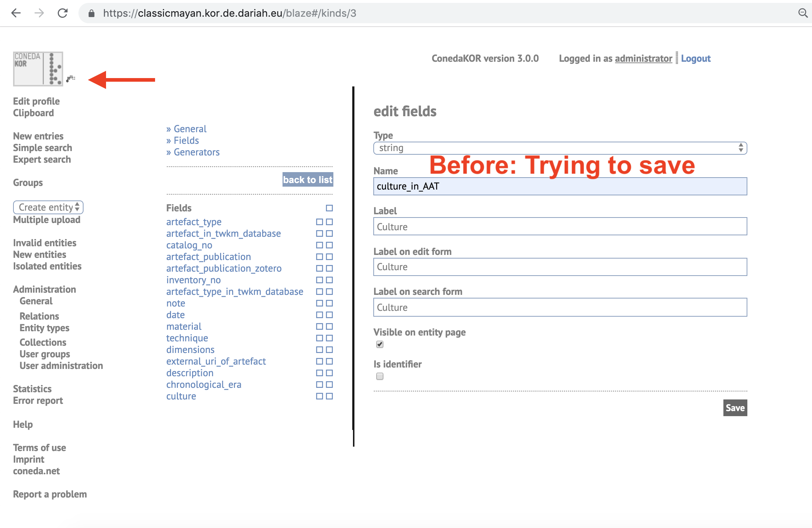The height and width of the screenshot is (528, 812).
Task: Click the browser forward arrow
Action: [x=39, y=13]
